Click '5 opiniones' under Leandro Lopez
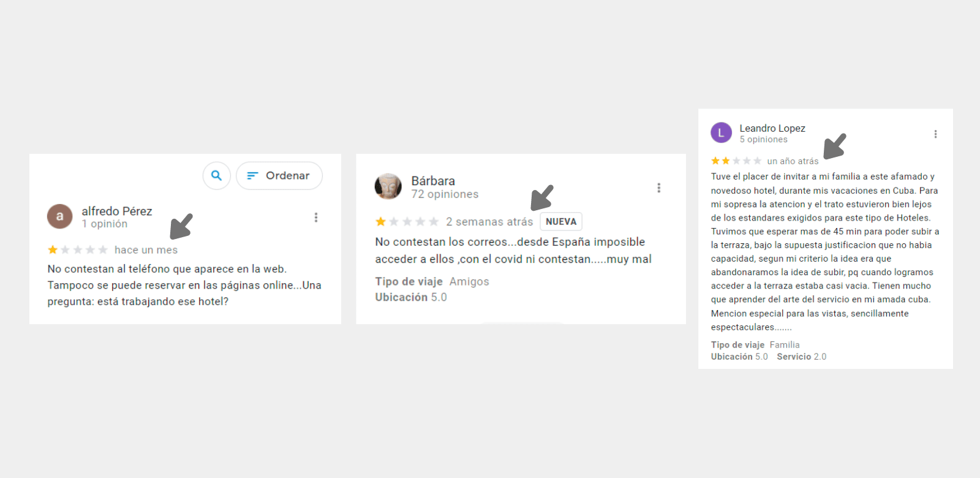980x478 pixels. [764, 140]
